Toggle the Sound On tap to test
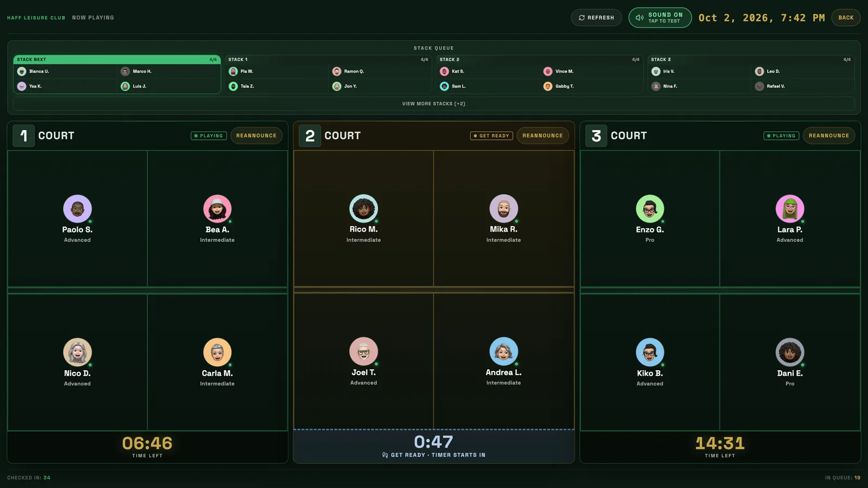The image size is (868, 488). pos(660,17)
